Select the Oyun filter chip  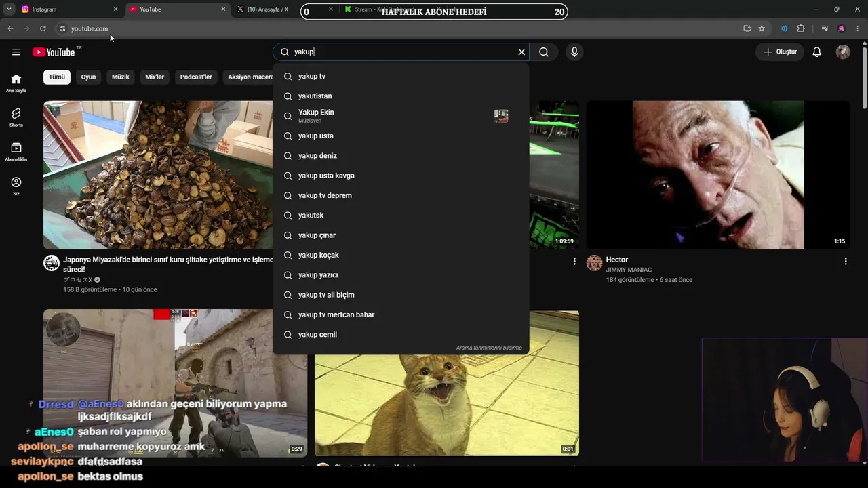[x=88, y=77]
